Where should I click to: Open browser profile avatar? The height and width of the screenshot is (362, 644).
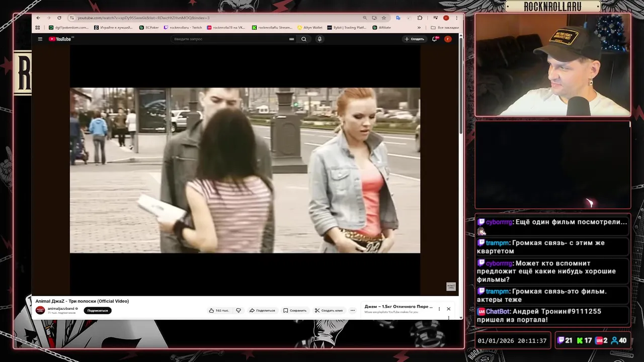446,18
